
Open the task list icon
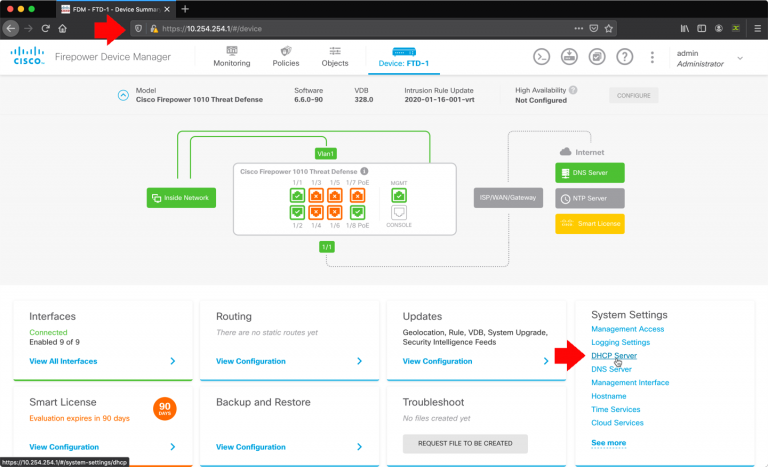point(597,57)
